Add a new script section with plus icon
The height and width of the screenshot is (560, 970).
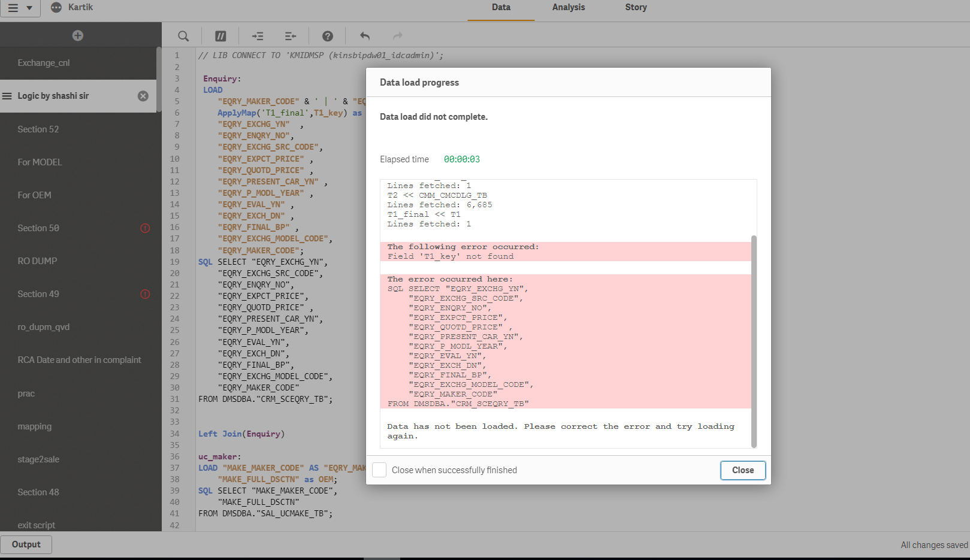click(x=78, y=35)
